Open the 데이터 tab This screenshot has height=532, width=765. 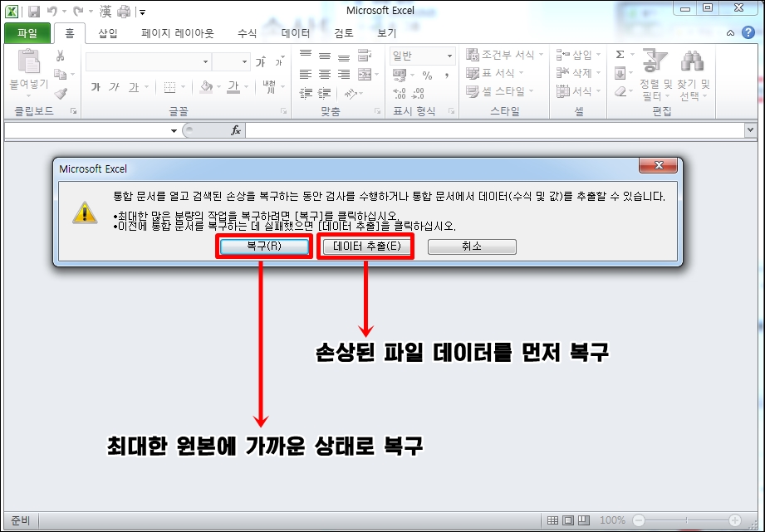coord(296,33)
